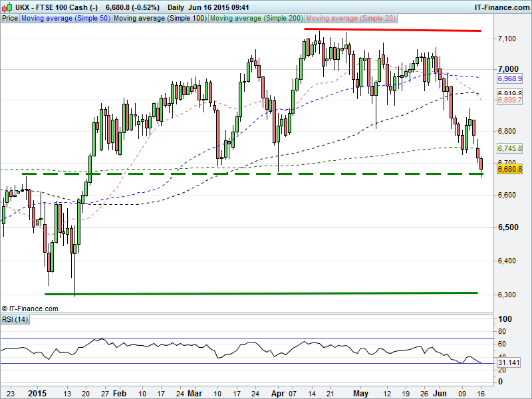Viewport: 532px width, 399px height.
Task: Click Moving average (Simple 200) legend label
Action: [255, 19]
